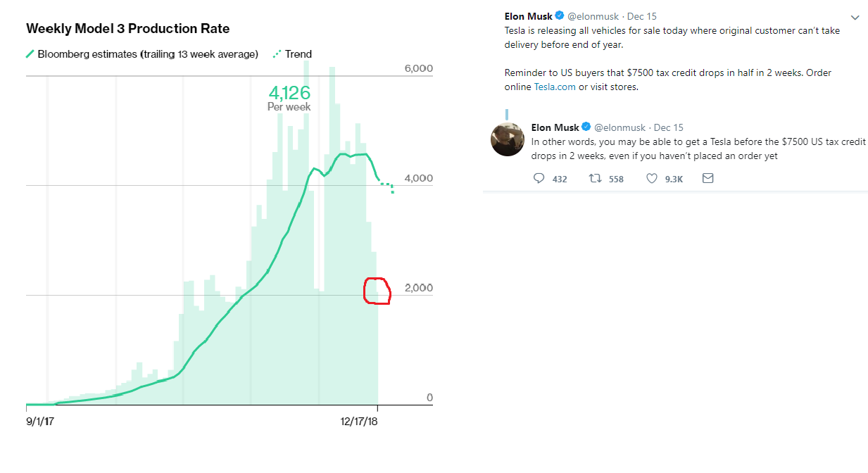Click the reply speech bubble icon
Image resolution: width=868 pixels, height=473 pixels.
pos(539,179)
